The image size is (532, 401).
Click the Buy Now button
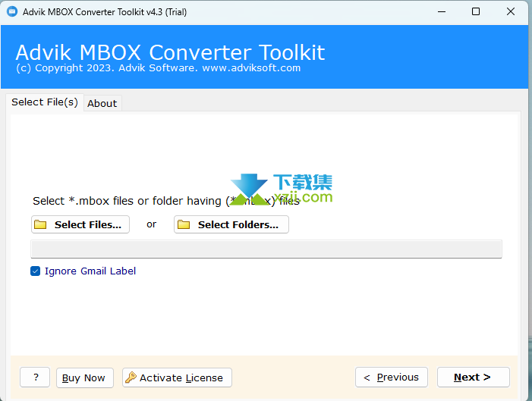85,378
